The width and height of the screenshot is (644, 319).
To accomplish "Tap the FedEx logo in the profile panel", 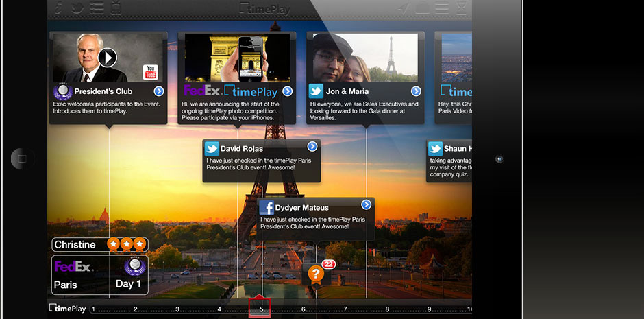I will (x=74, y=266).
